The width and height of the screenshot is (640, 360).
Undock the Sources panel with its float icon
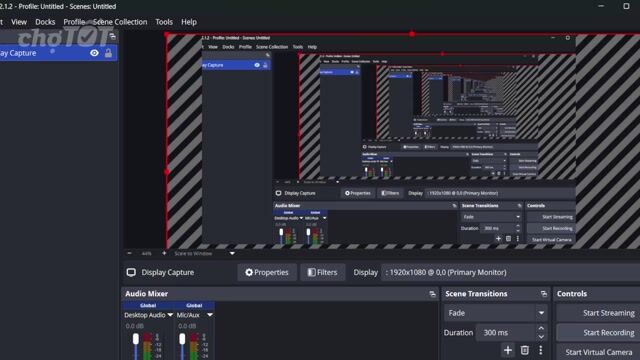click(112, 37)
